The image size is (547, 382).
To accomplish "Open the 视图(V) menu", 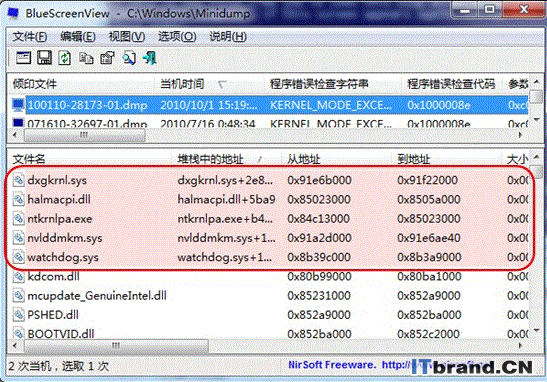I will (x=127, y=36).
